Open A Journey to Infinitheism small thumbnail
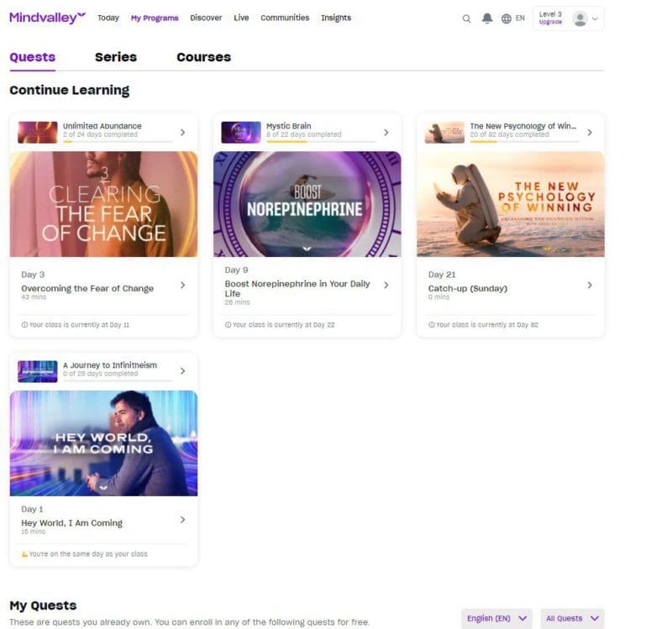 pyautogui.click(x=37, y=371)
